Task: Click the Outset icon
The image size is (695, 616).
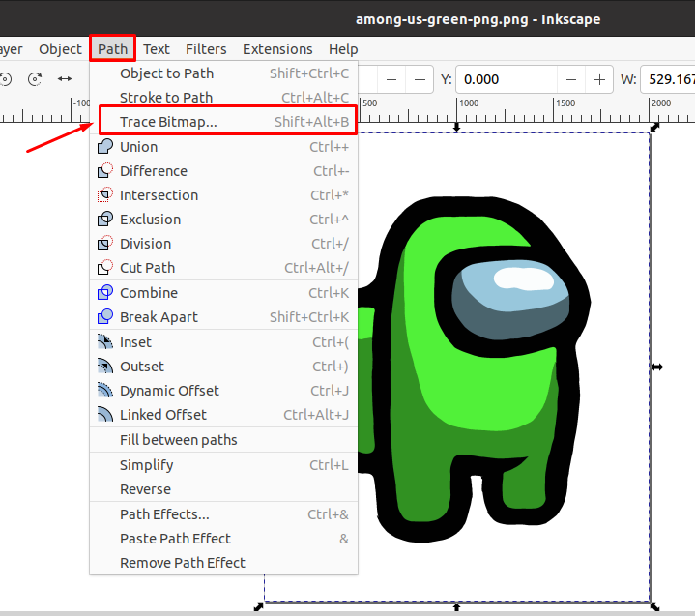Action: [105, 367]
